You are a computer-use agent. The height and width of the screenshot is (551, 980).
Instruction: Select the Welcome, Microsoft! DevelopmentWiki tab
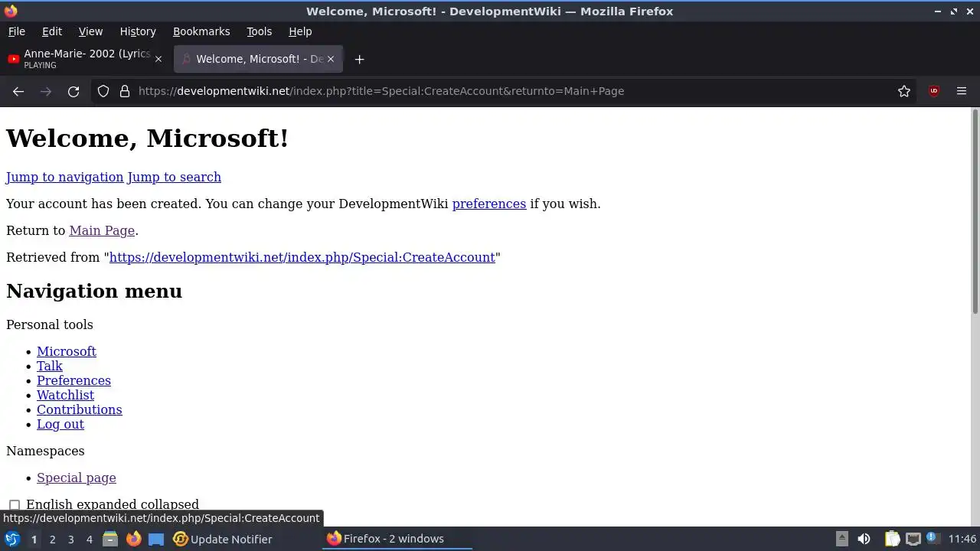258,59
